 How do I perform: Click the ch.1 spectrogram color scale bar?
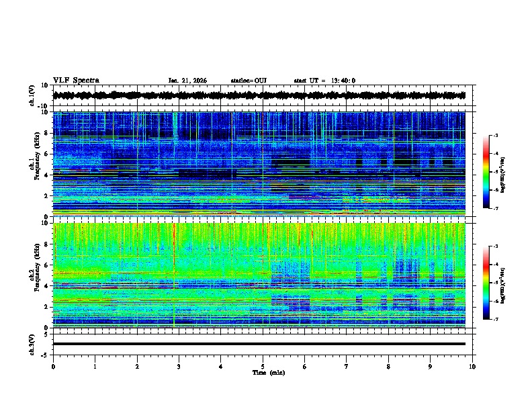[x=486, y=172]
